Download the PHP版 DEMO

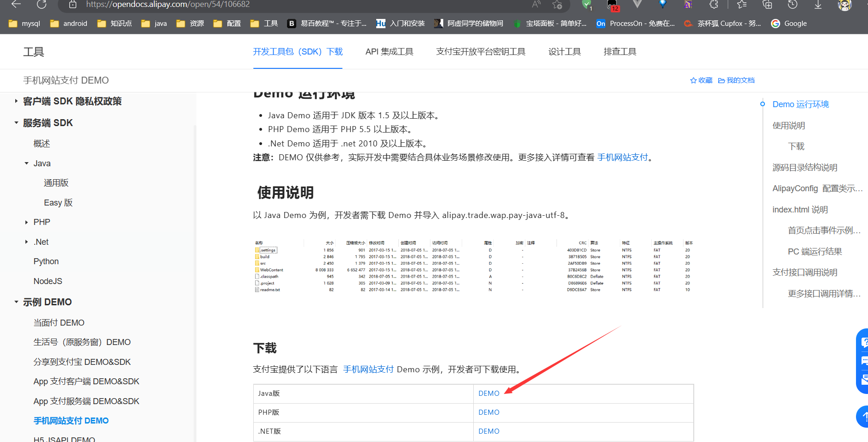489,412
